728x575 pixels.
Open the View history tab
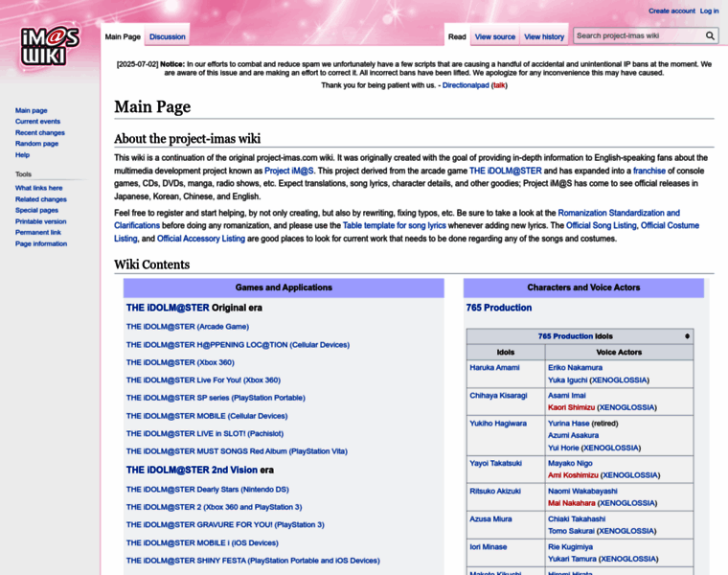tap(544, 36)
